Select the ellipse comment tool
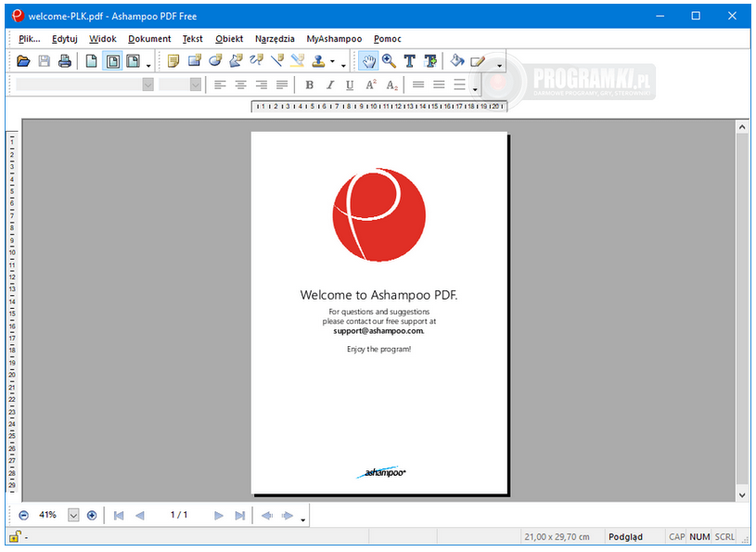This screenshot has width=756, height=552. 215,60
